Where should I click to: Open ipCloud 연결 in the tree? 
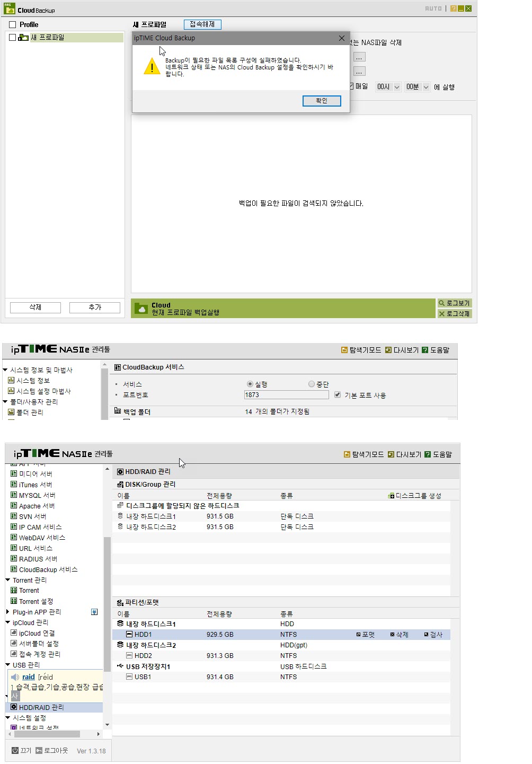coord(33,633)
